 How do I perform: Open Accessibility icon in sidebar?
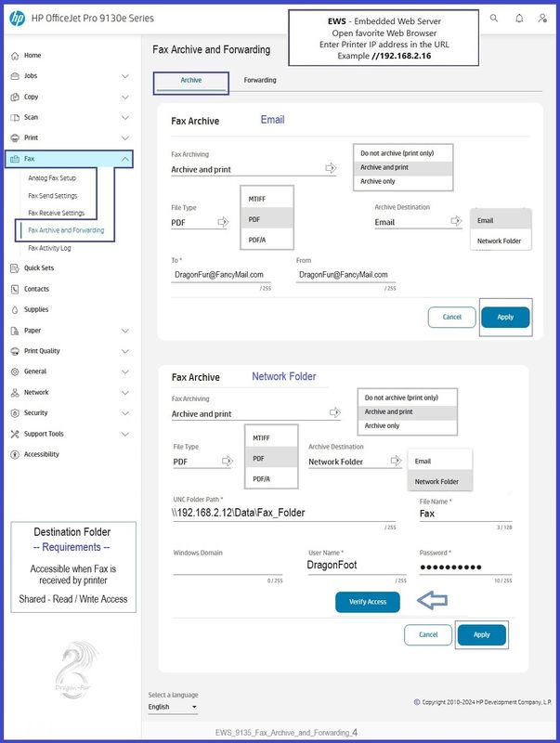pos(15,454)
